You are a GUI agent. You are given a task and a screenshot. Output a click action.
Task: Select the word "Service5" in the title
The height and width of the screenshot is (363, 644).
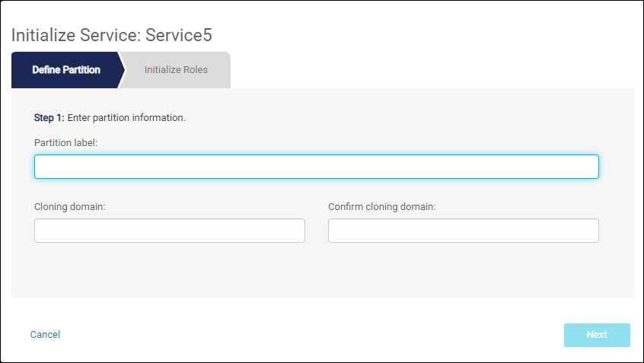point(179,35)
